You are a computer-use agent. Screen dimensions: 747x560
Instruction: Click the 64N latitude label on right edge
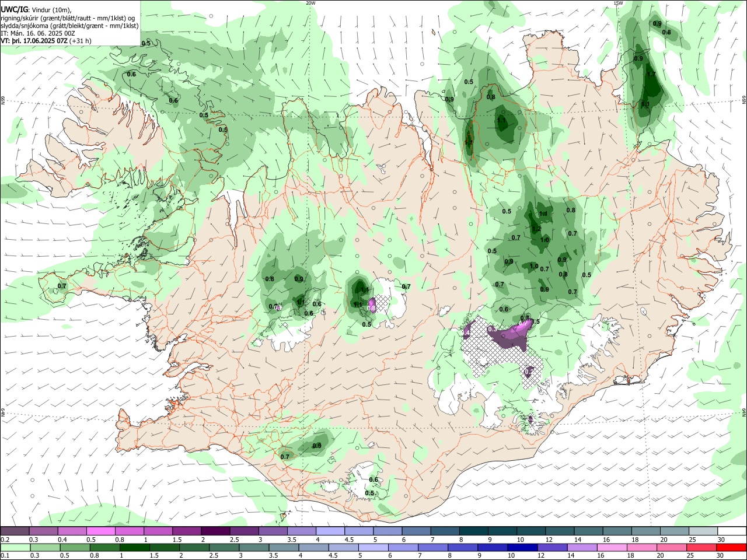click(x=744, y=412)
